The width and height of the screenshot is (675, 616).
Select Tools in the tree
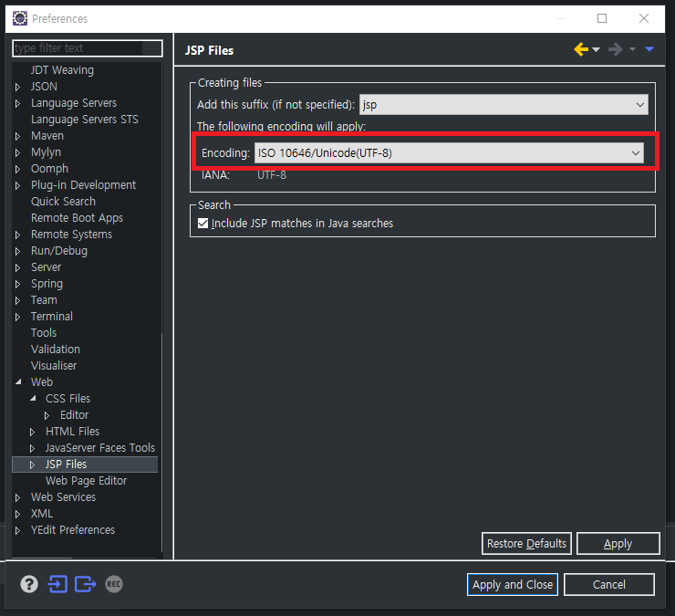[44, 332]
